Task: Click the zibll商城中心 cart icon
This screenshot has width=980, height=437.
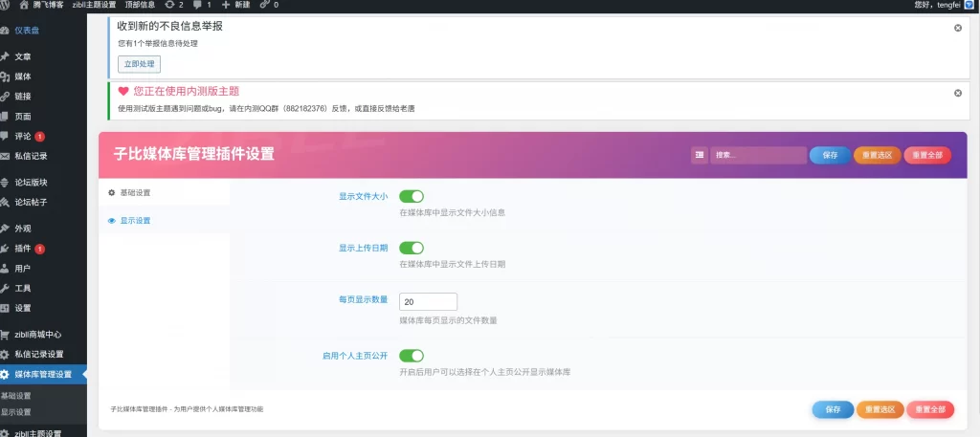Action: (5, 335)
